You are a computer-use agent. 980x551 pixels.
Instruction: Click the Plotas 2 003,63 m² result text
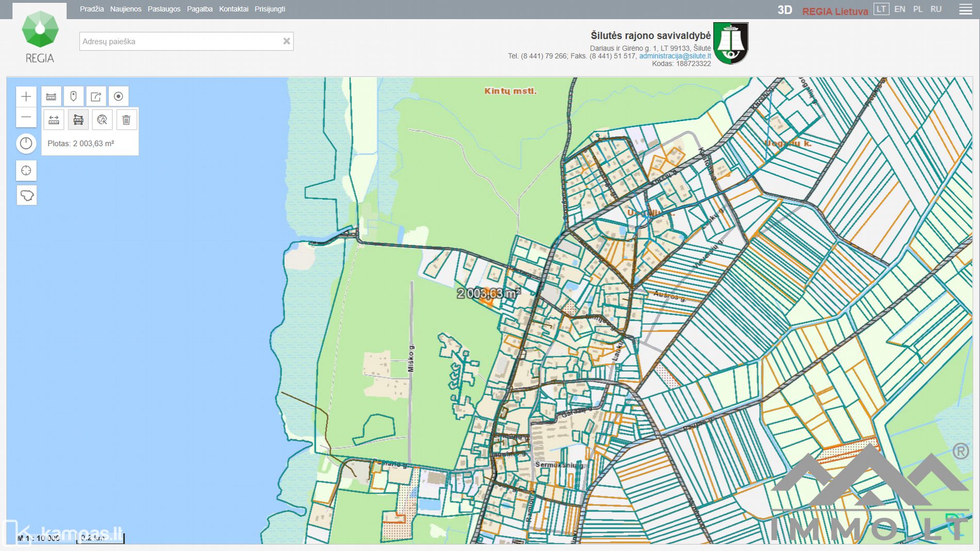[81, 143]
